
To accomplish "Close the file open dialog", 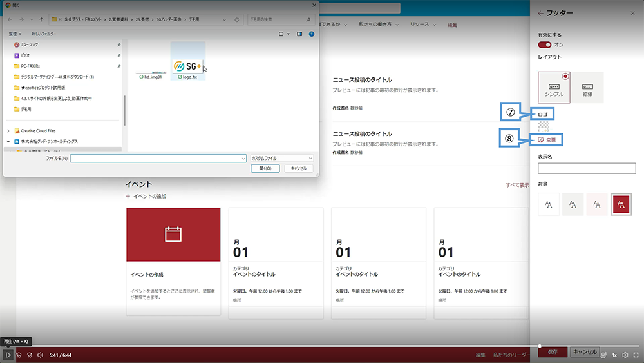I will [314, 5].
